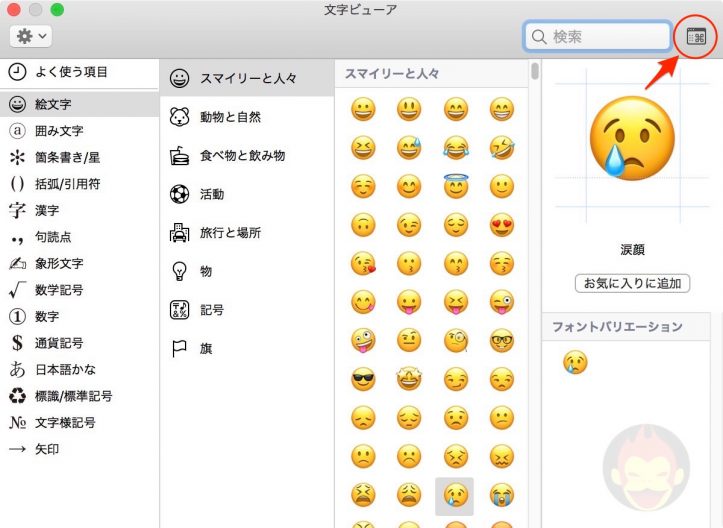The width and height of the screenshot is (723, 528).
Task: Click お気に入りに追加 button
Action: (632, 283)
